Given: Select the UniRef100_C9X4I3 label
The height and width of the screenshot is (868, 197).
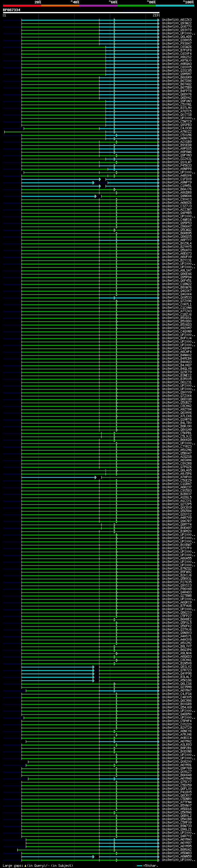Looking at the screenshot, I should pos(177,199).
